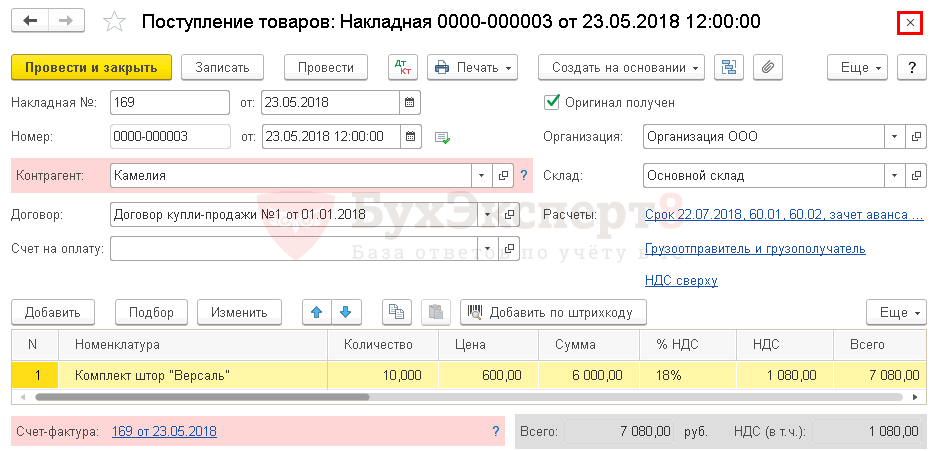Move table row up with arrow
This screenshot has width=938, height=451.
click(x=317, y=312)
